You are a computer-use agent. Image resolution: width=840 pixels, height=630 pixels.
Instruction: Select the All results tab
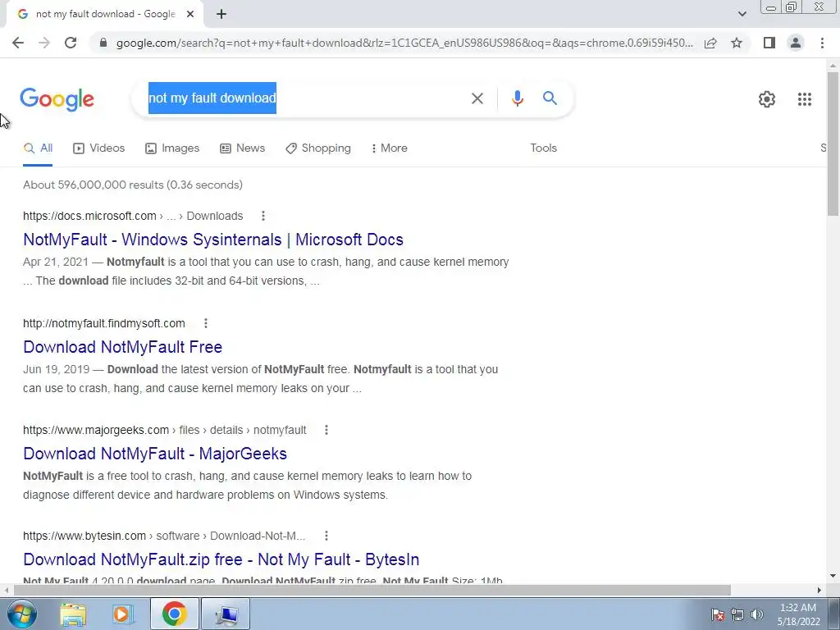(x=38, y=148)
